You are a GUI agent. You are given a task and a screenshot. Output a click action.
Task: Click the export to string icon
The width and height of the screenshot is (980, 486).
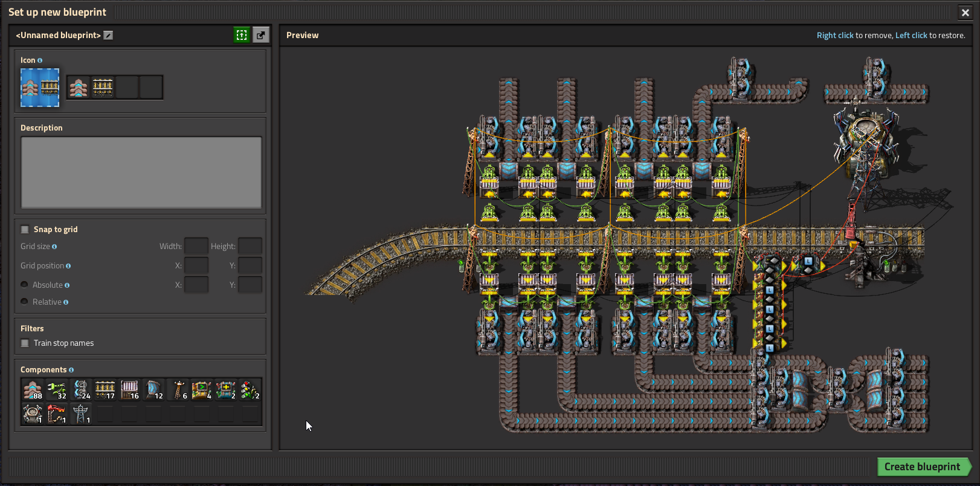click(260, 35)
